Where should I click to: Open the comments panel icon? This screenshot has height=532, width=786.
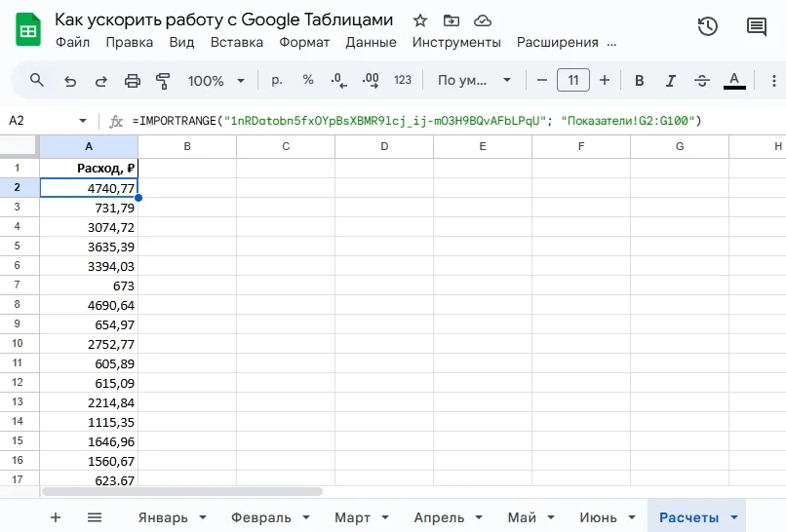[x=757, y=27]
